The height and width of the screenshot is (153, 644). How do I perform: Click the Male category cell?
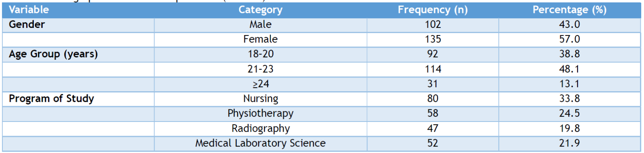point(260,25)
